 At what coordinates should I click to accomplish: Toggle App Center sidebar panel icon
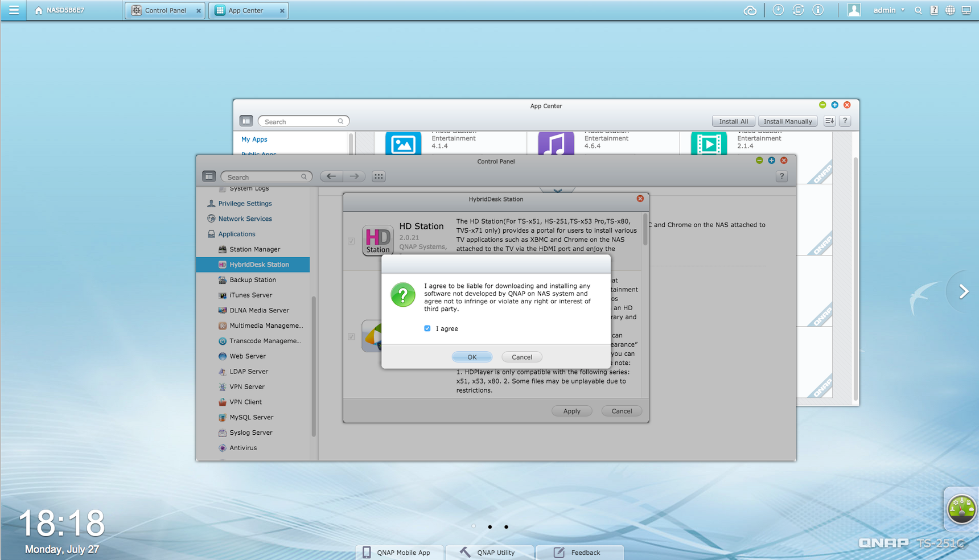[246, 121]
